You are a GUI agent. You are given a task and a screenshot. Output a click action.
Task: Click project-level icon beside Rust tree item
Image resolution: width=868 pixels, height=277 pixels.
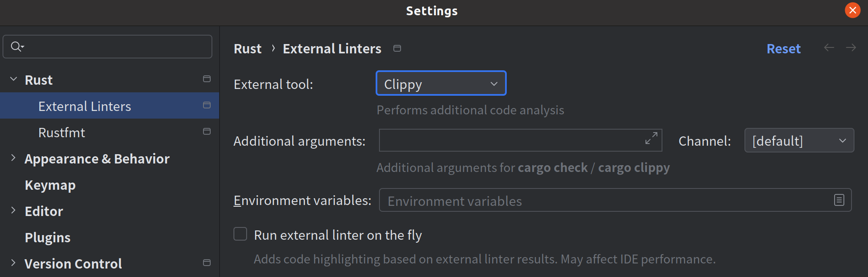click(207, 79)
